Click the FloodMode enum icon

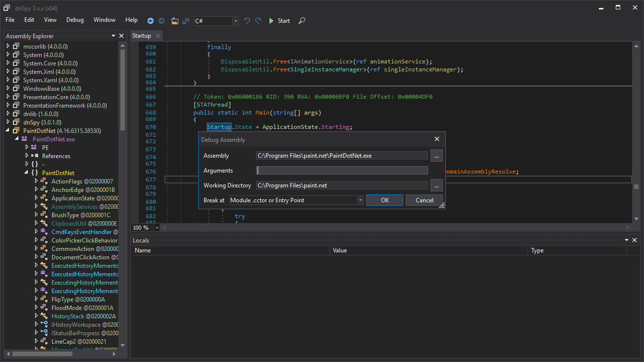44,308
